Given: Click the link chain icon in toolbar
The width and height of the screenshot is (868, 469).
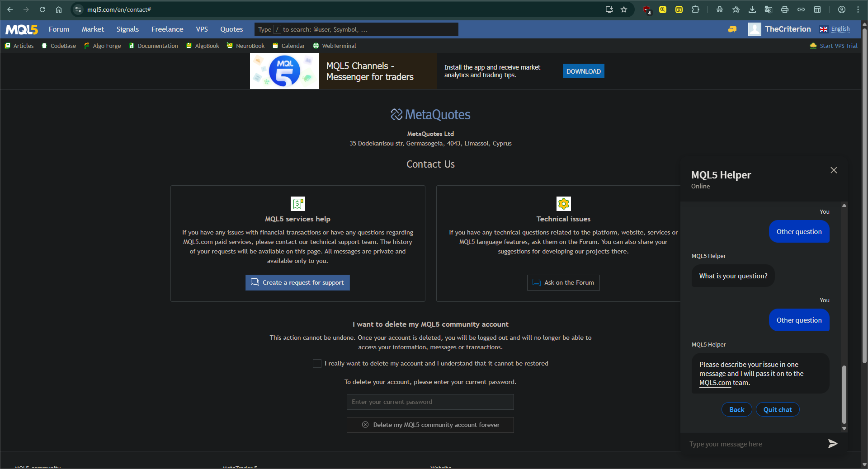Looking at the screenshot, I should [801, 9].
